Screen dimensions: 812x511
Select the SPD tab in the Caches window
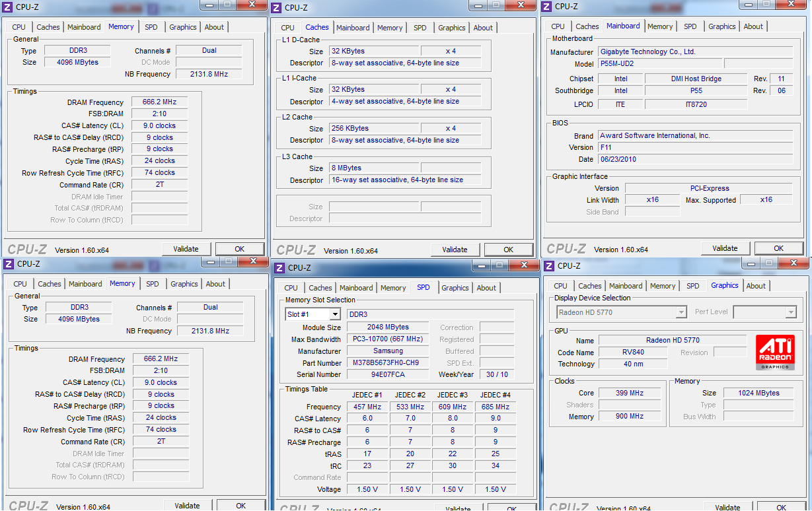420,28
